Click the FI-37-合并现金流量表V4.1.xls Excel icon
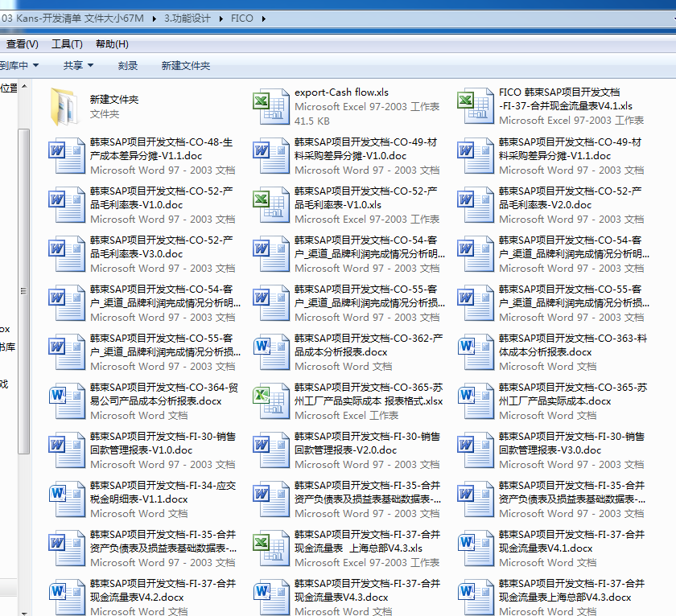Screen dimensions: 676x616 [475, 106]
